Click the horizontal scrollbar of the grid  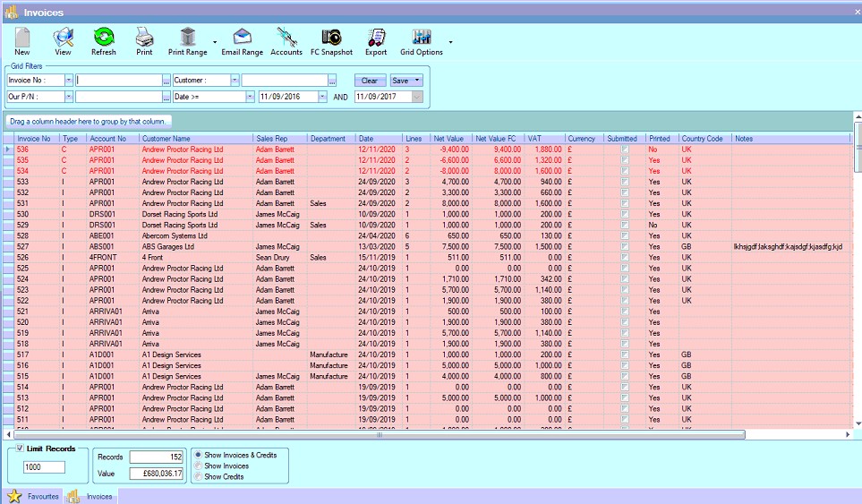(x=380, y=435)
